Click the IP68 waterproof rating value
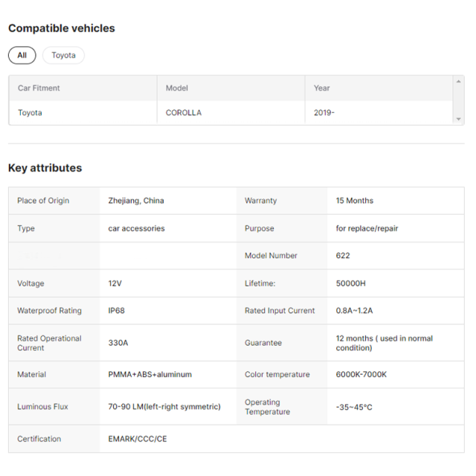 [117, 311]
